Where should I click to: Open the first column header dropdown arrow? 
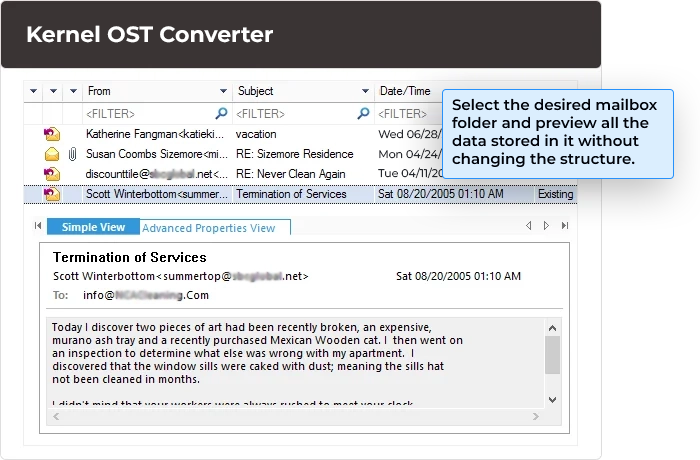click(33, 91)
